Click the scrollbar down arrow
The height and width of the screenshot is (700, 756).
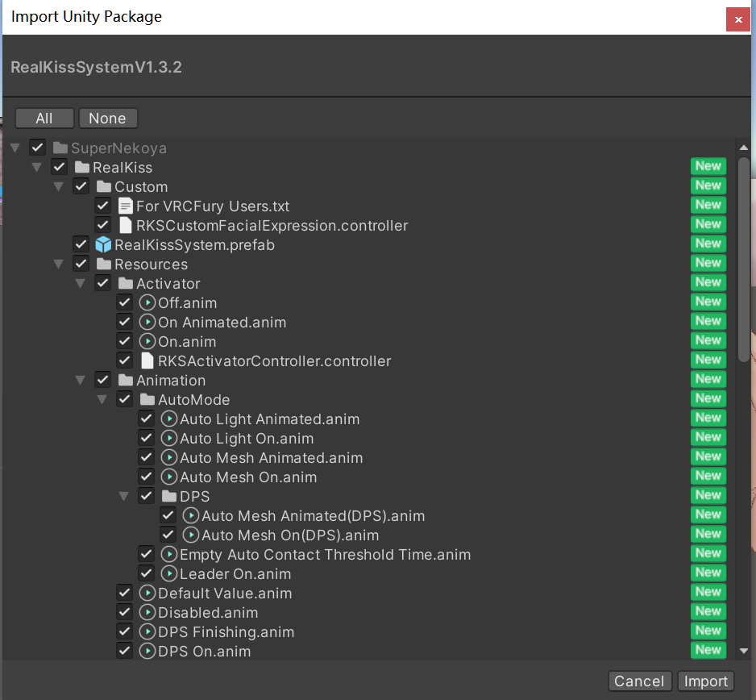click(x=743, y=651)
